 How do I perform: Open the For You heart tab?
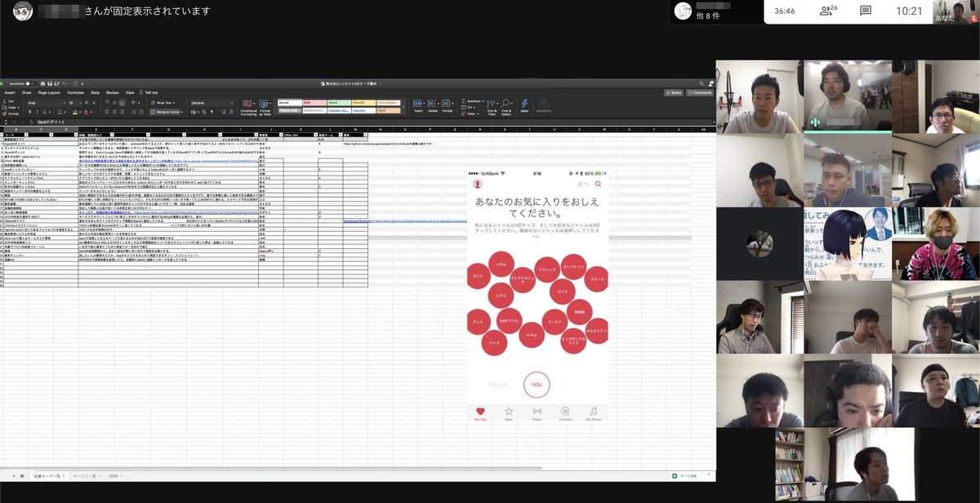480,413
